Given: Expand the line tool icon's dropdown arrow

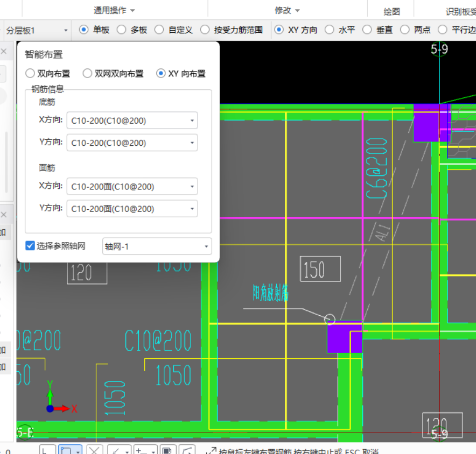Looking at the screenshot, I should coord(127,451).
